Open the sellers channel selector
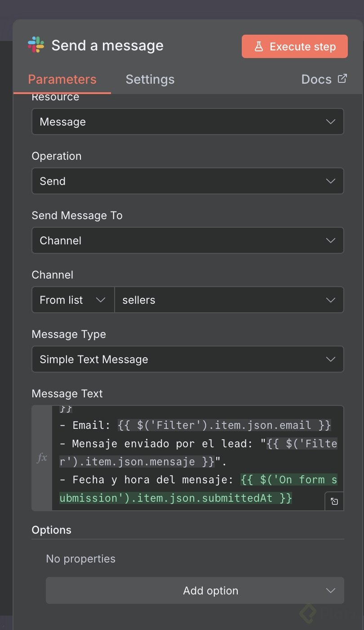The image size is (364, 630). pos(229,300)
